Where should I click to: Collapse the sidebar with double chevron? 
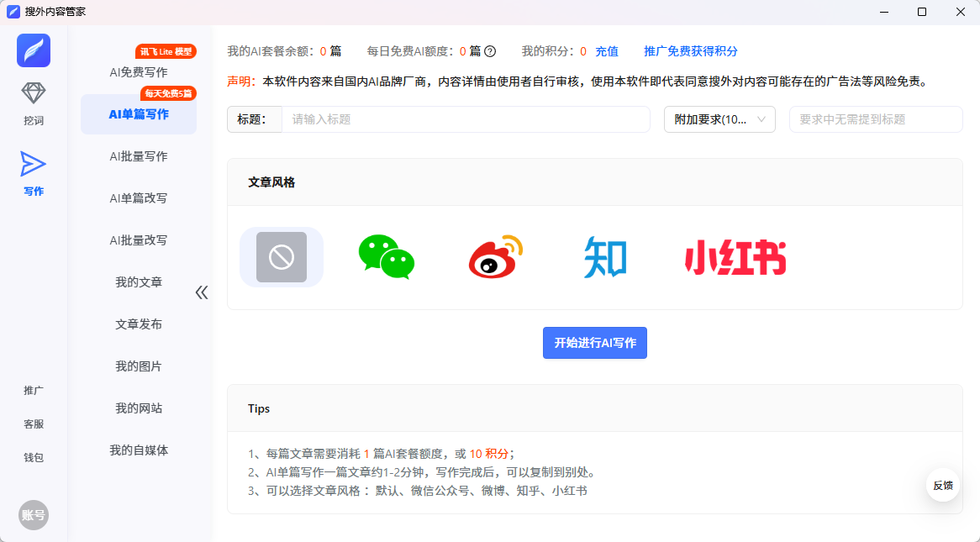(202, 292)
